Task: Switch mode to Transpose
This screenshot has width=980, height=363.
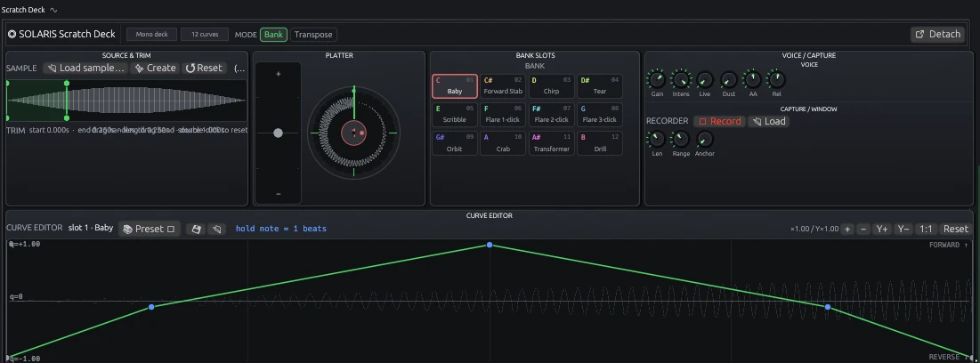Action: 313,35
